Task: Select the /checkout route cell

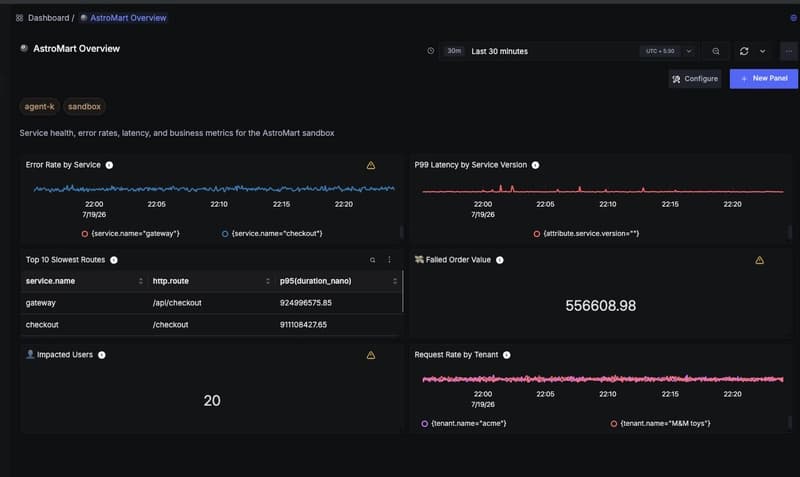Action: [x=170, y=324]
